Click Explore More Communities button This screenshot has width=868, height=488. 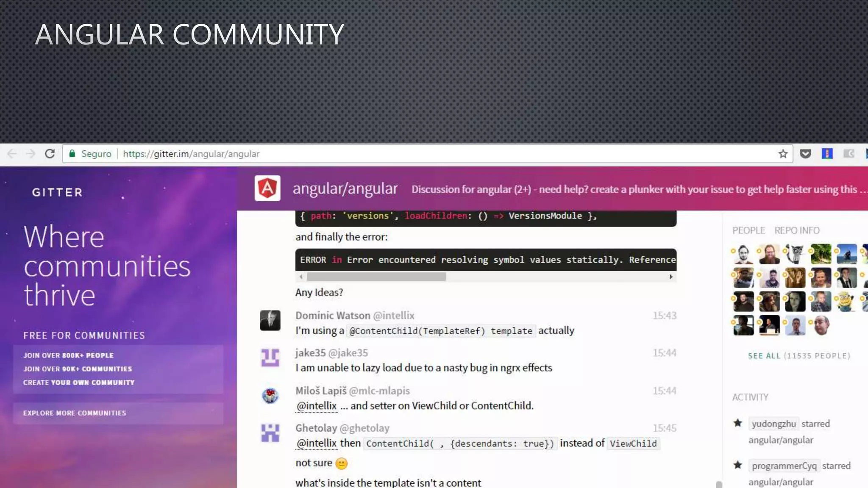(x=75, y=413)
